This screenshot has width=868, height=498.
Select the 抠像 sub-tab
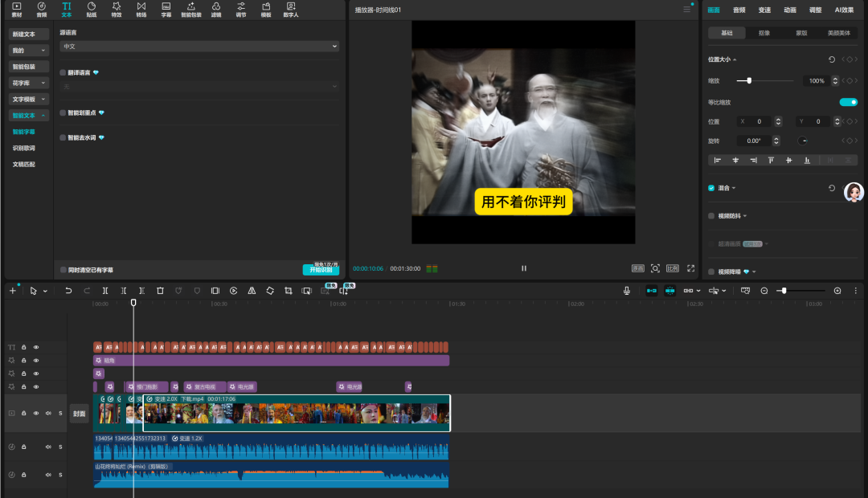[764, 33]
